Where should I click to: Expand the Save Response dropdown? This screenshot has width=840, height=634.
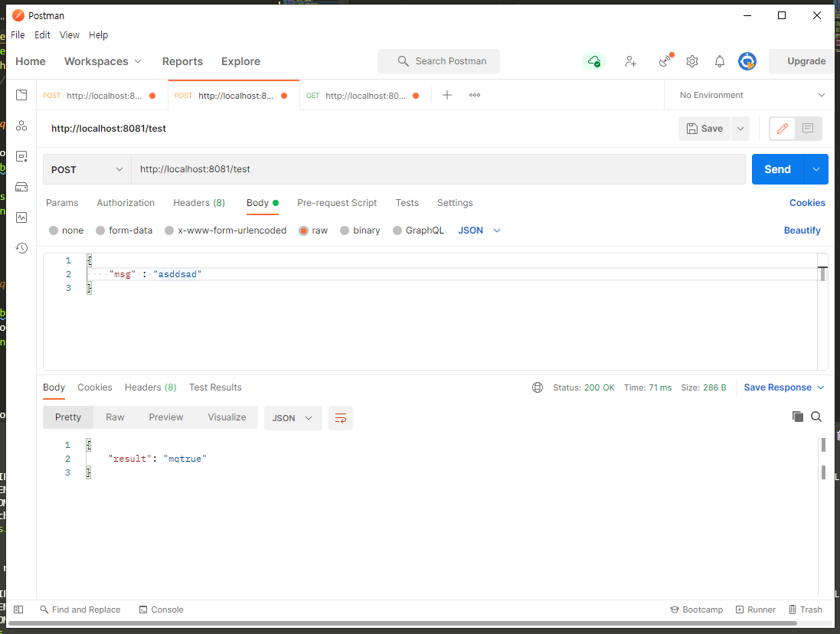784,387
